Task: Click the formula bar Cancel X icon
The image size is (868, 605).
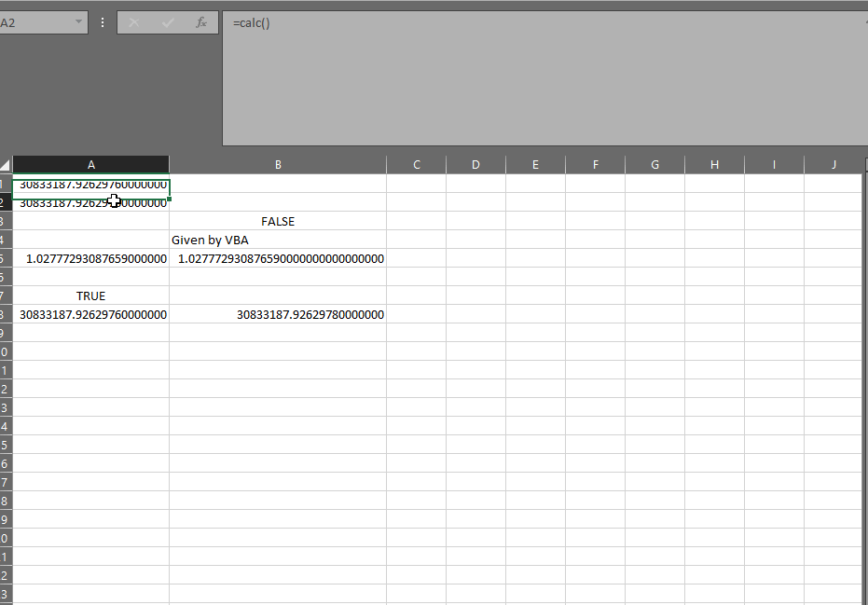Action: [134, 22]
